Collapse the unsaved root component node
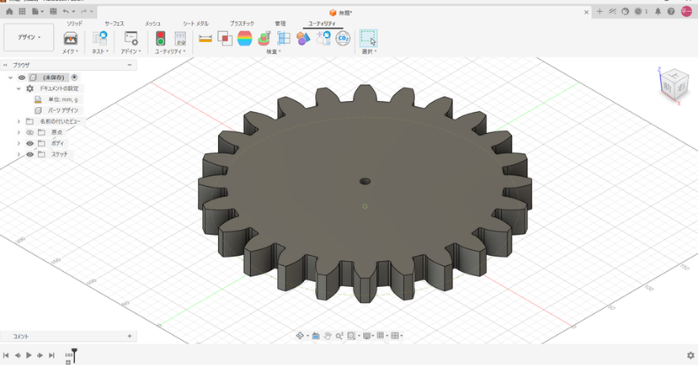 click(10, 77)
